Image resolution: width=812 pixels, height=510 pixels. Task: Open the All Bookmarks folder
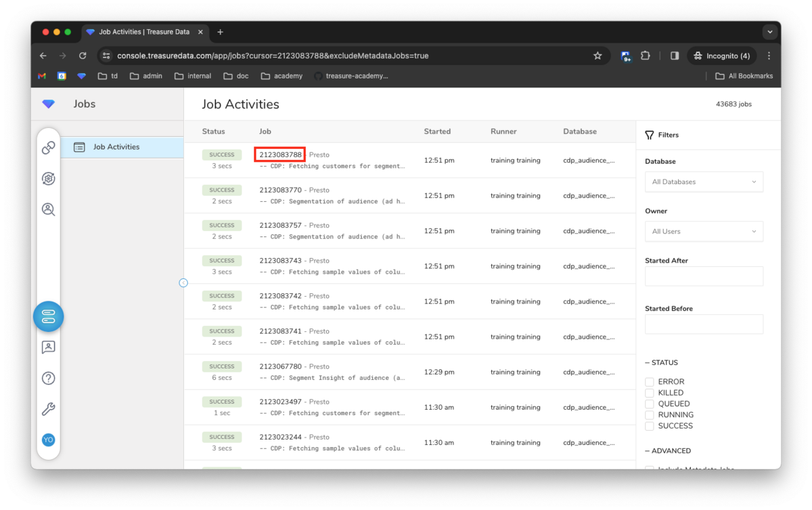(744, 76)
